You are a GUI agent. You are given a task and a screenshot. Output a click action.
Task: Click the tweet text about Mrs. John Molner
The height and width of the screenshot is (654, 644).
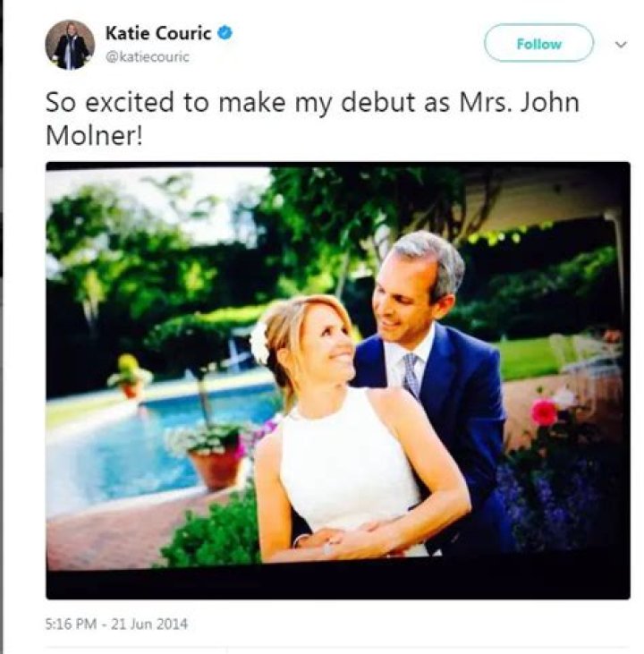tap(312, 116)
